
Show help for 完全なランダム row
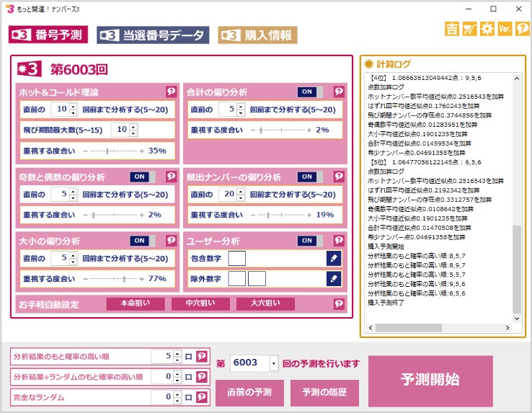click(x=202, y=397)
